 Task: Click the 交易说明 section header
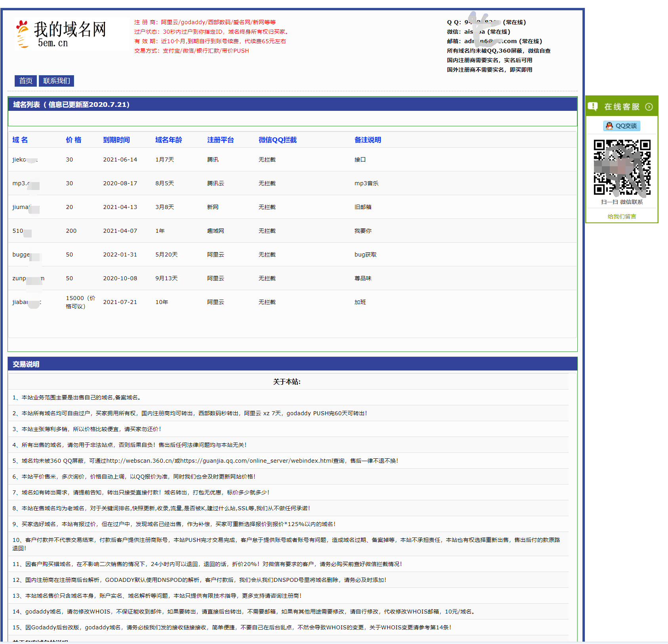click(292, 364)
